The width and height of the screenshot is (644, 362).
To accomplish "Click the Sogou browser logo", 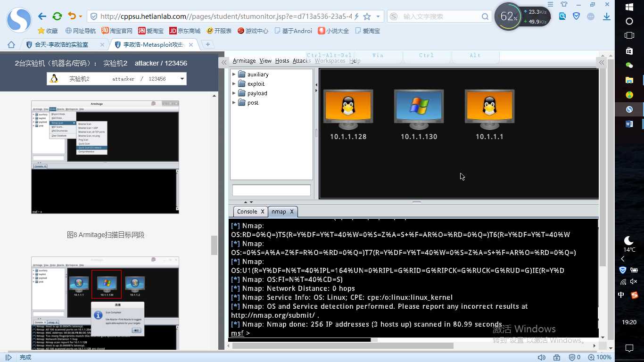I will tap(19, 20).
